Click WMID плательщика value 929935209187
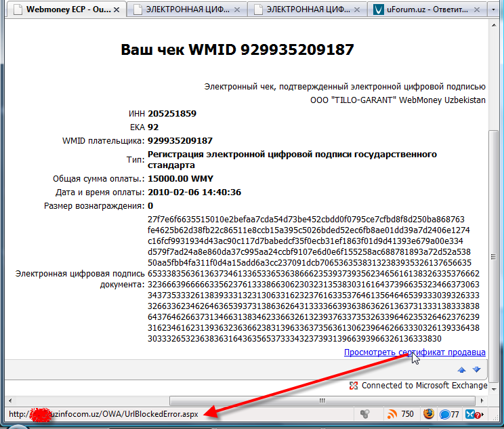The height and width of the screenshot is (429, 504). point(180,140)
